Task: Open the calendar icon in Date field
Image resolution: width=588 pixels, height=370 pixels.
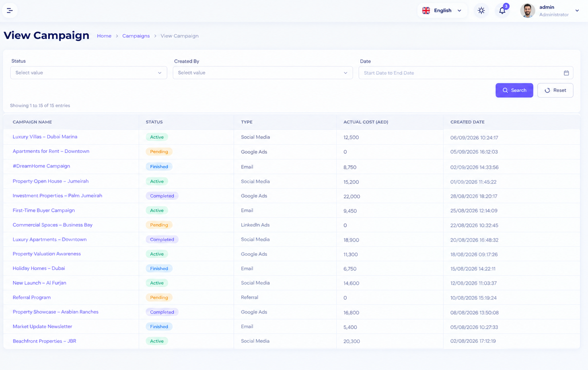Action: (x=566, y=73)
